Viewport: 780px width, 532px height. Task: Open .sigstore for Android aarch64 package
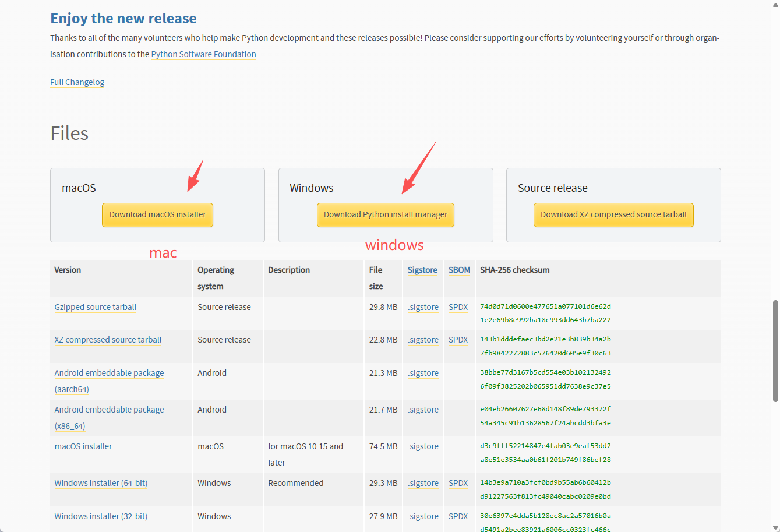[x=423, y=373]
